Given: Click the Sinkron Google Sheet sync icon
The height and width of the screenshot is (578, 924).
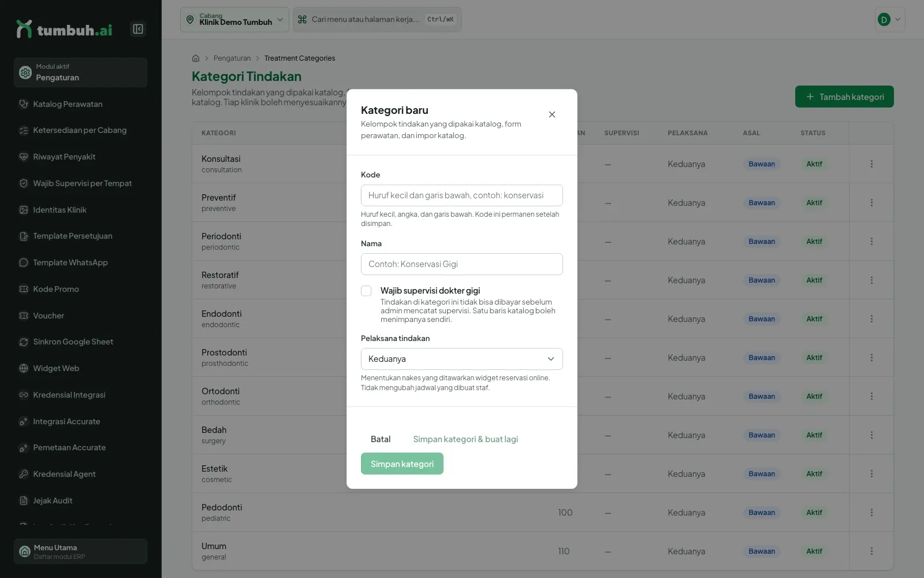Looking at the screenshot, I should coord(24,342).
